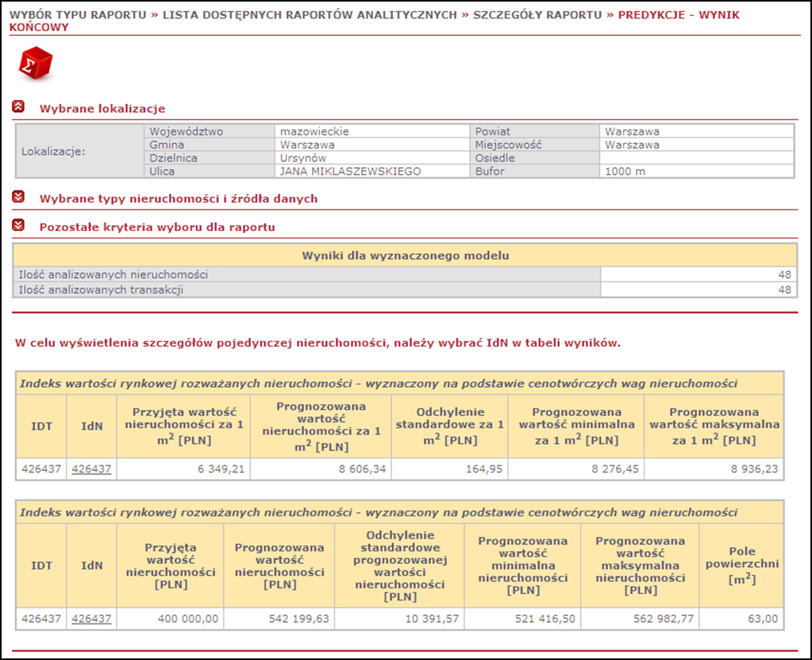This screenshot has width=812, height=660.
Task: Click Pozostałe kryteria wyboru dla raportu heading
Action: 157,227
